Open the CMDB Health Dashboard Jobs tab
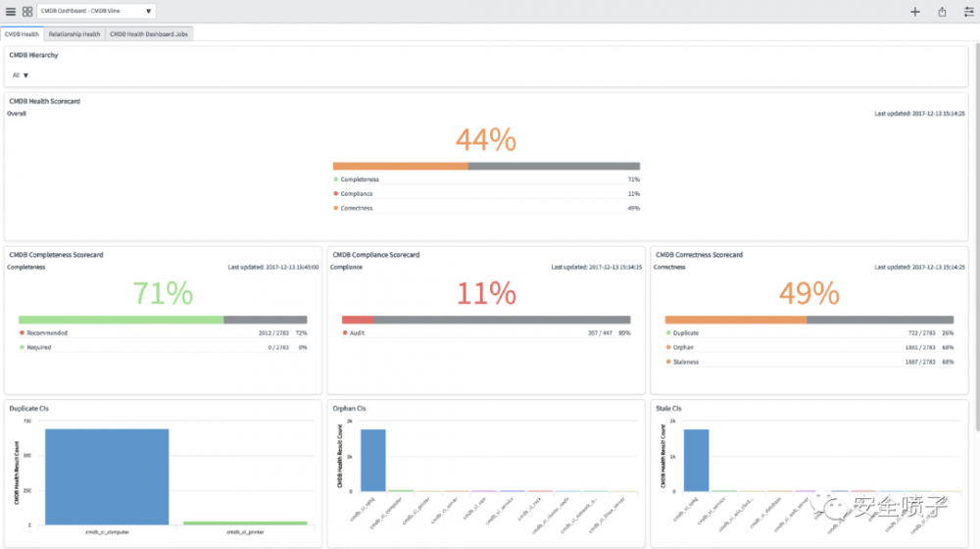The width and height of the screenshot is (980, 549). (149, 34)
